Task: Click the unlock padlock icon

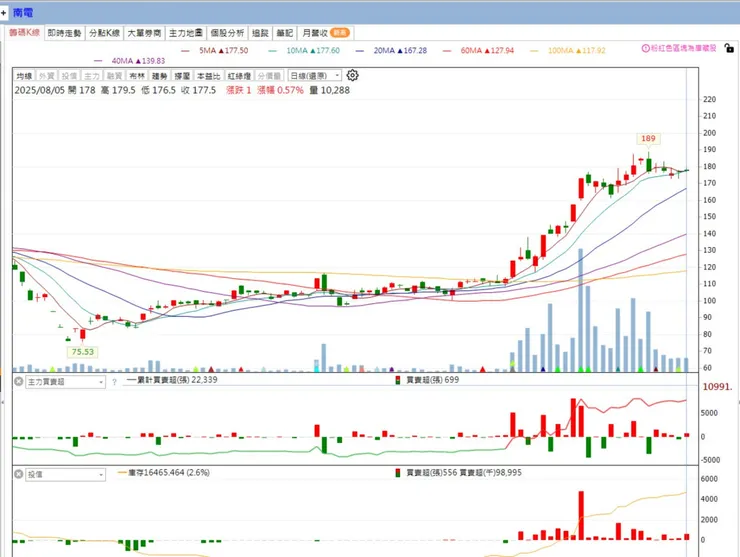Action: tap(729, 48)
